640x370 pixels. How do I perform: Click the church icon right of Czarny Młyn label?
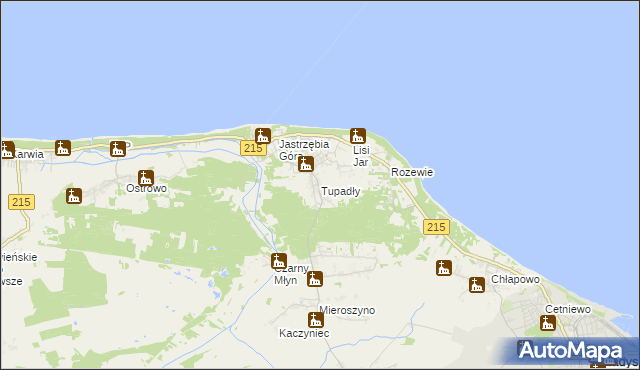point(315,279)
